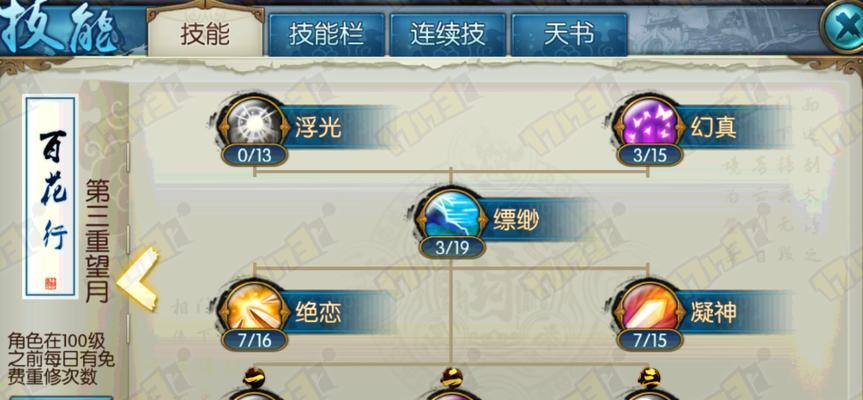Pick the 凝神 skill icon

coord(649,310)
